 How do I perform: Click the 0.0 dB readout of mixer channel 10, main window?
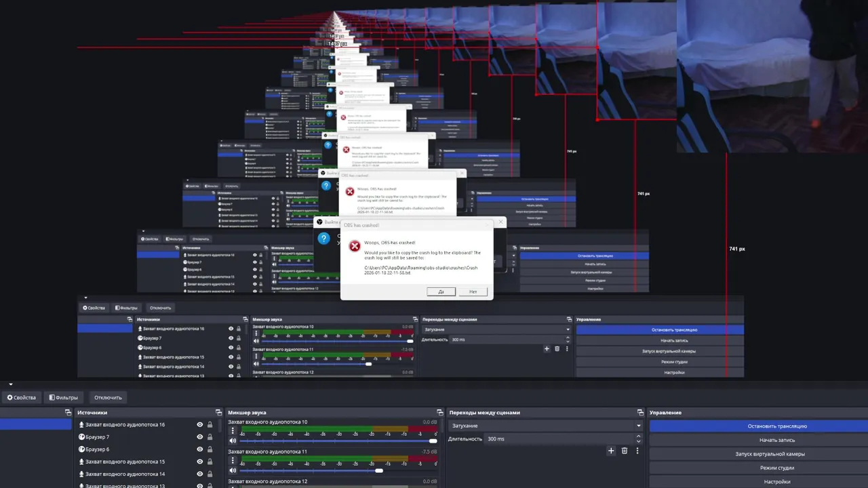430,422
